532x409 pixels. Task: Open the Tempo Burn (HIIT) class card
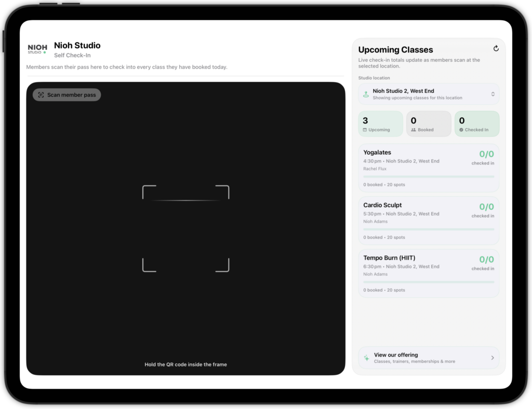tap(428, 273)
